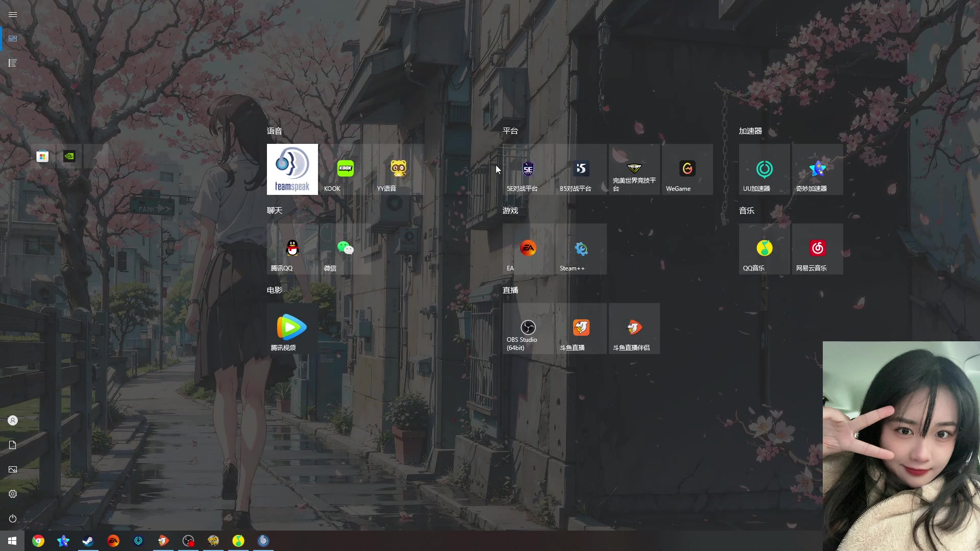The width and height of the screenshot is (980, 551).
Task: Open the 斗鱼直播伴侣 tile
Action: [634, 329]
